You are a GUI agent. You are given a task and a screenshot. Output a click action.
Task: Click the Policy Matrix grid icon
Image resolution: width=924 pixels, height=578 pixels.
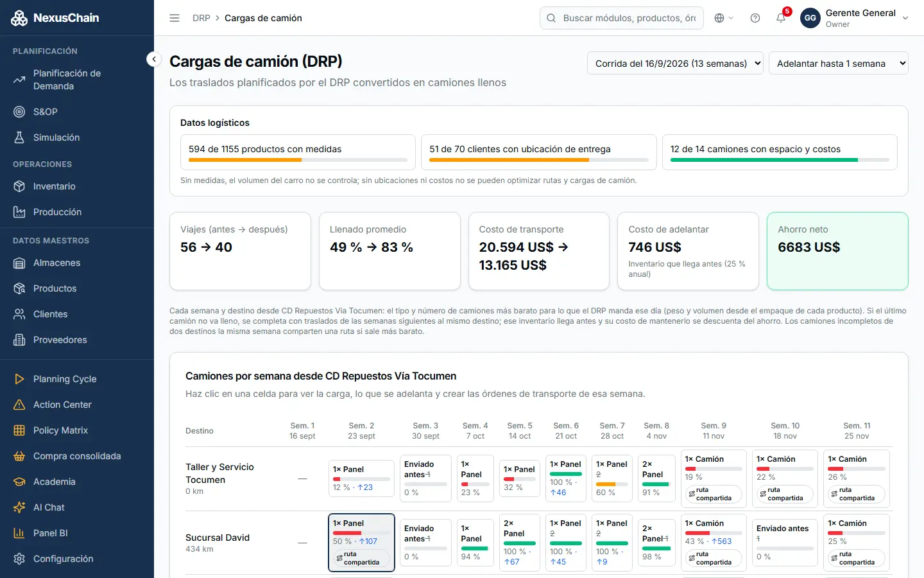click(19, 430)
